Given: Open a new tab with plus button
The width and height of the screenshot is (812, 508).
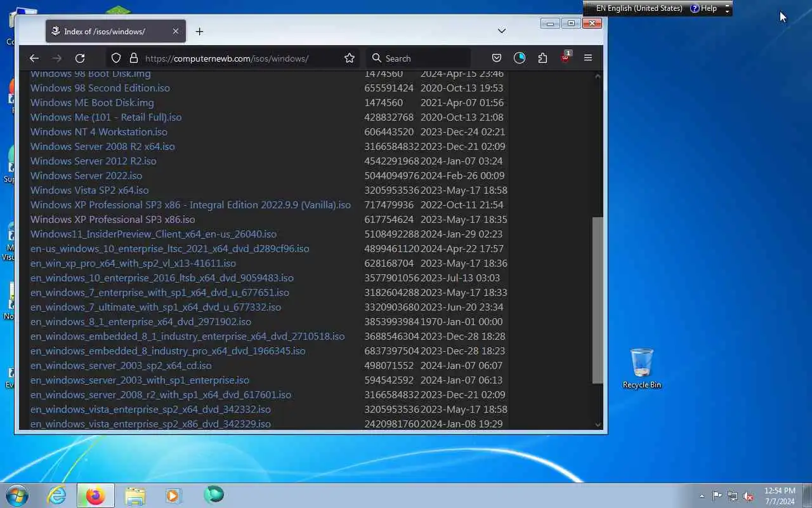Looking at the screenshot, I should point(199,31).
